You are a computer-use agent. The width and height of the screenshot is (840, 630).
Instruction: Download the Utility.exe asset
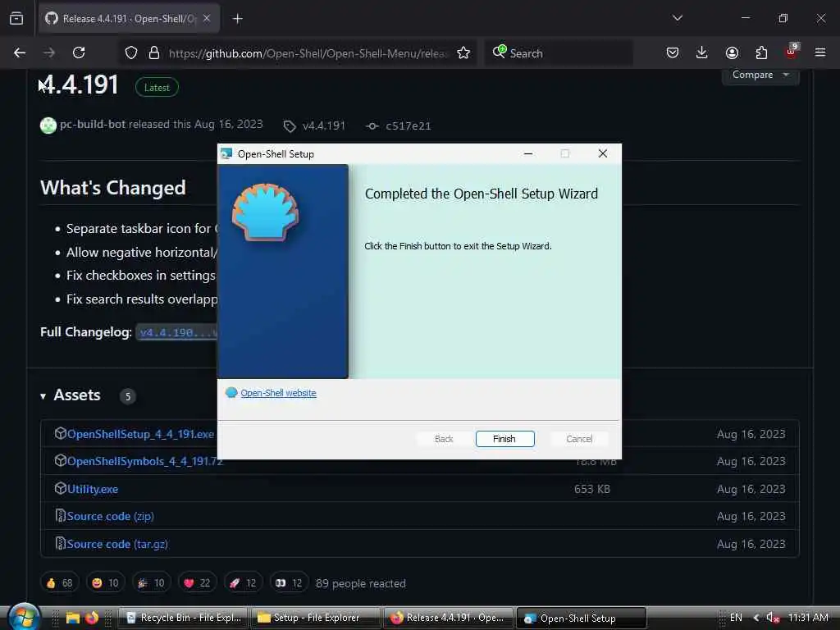(93, 489)
